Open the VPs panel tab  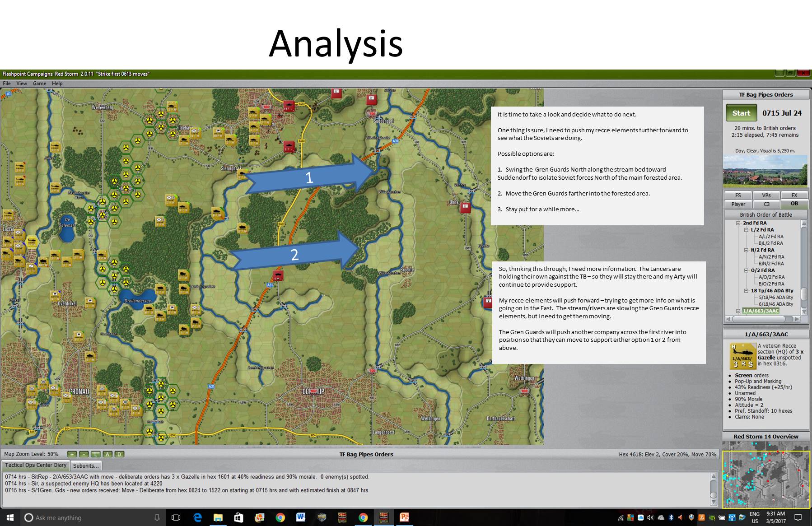tap(766, 196)
